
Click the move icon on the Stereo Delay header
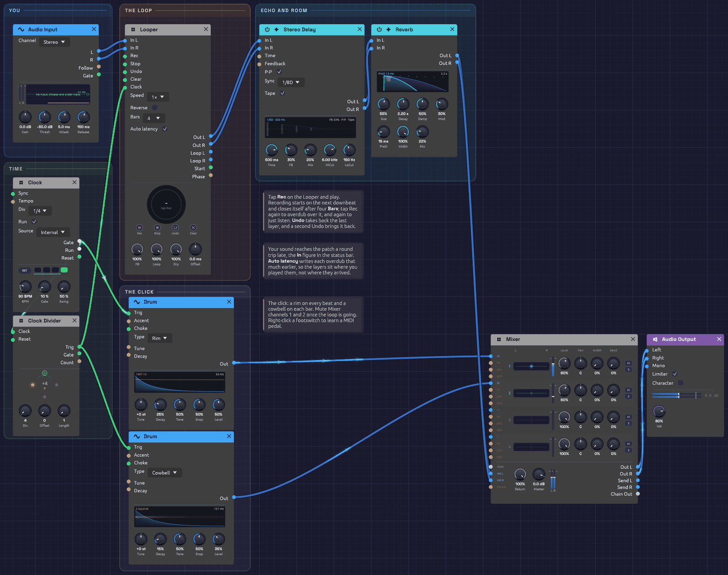[x=276, y=29]
